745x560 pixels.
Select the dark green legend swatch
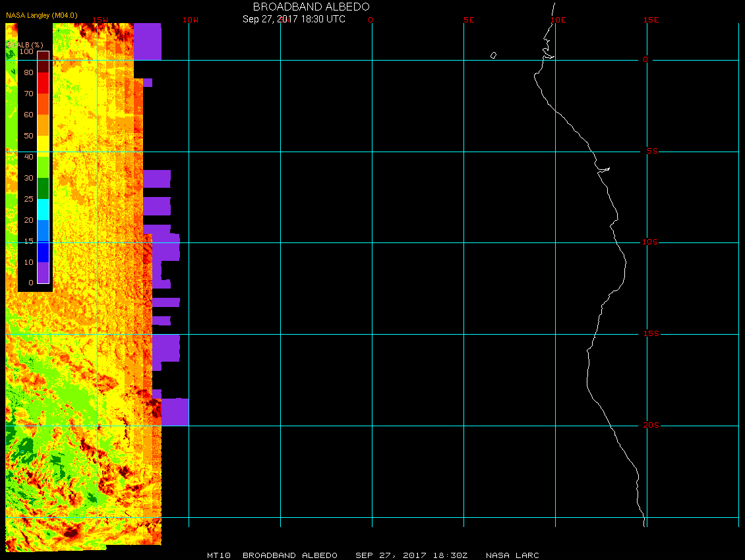tap(43, 188)
